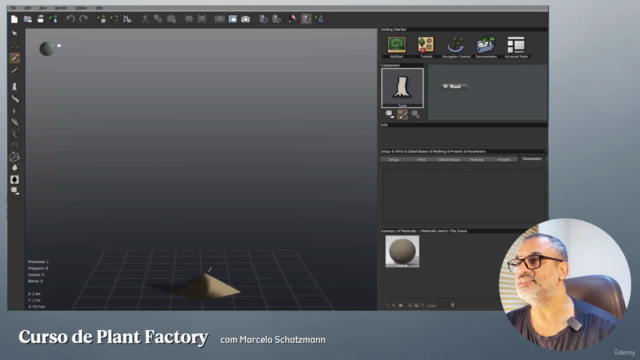Switch to the Wind tab
Screen dimensions: 640x360
point(422,160)
